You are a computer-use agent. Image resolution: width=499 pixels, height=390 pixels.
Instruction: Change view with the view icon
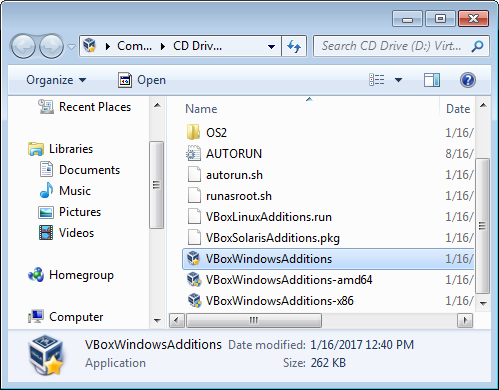click(377, 80)
